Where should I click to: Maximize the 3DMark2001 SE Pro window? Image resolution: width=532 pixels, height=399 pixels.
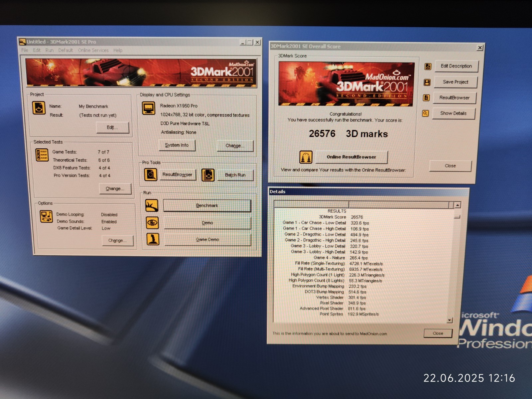[x=250, y=43]
